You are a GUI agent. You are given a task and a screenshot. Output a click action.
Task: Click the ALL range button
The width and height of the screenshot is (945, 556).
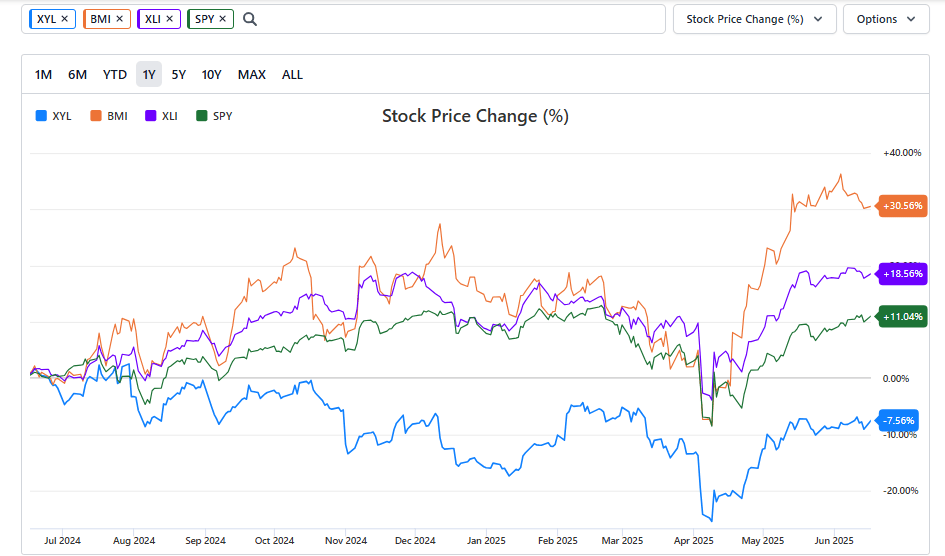[292, 75]
